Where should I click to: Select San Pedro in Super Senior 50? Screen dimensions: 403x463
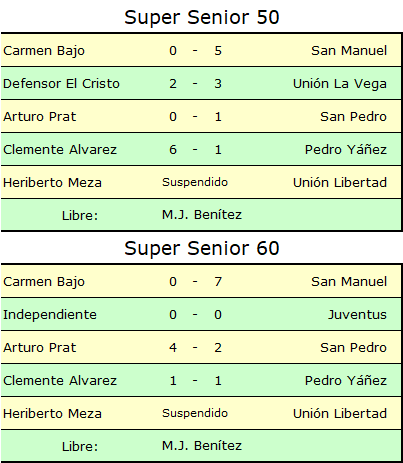point(353,116)
